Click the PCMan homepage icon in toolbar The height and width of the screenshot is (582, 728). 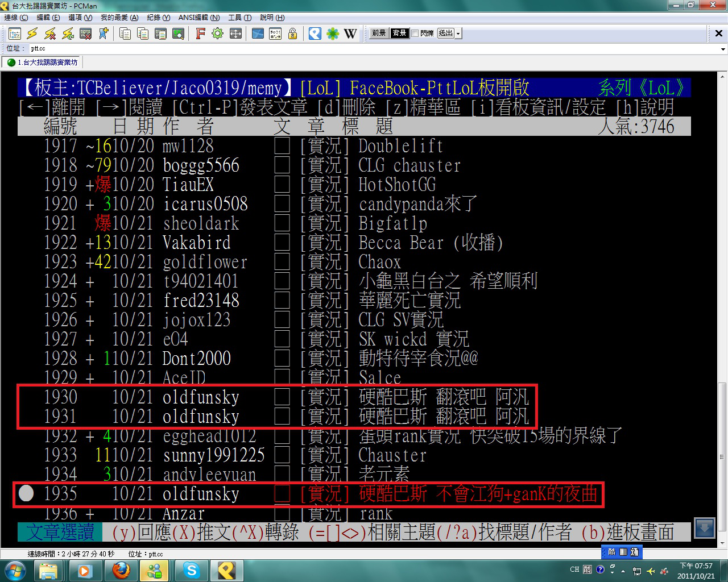[315, 34]
